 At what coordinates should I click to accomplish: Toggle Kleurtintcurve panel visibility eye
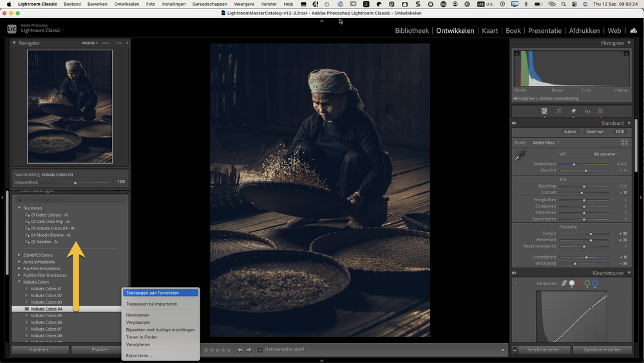coord(514,273)
